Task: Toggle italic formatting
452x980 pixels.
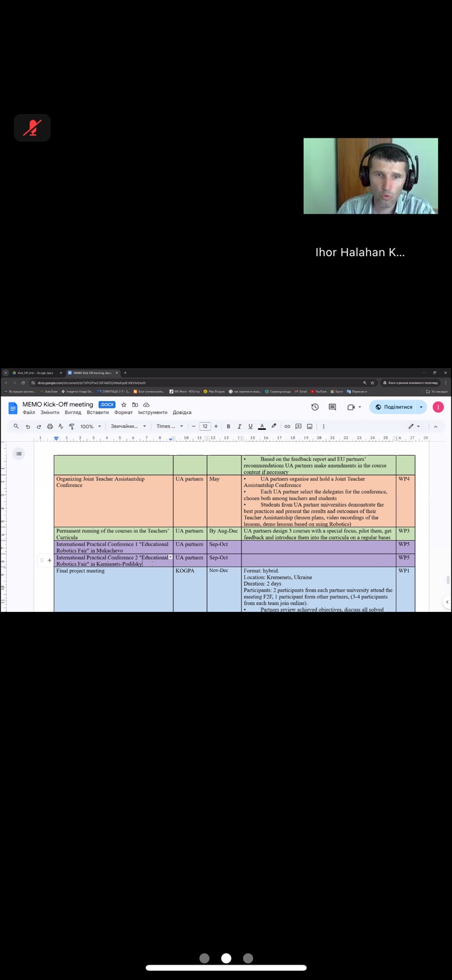Action: pos(239,426)
